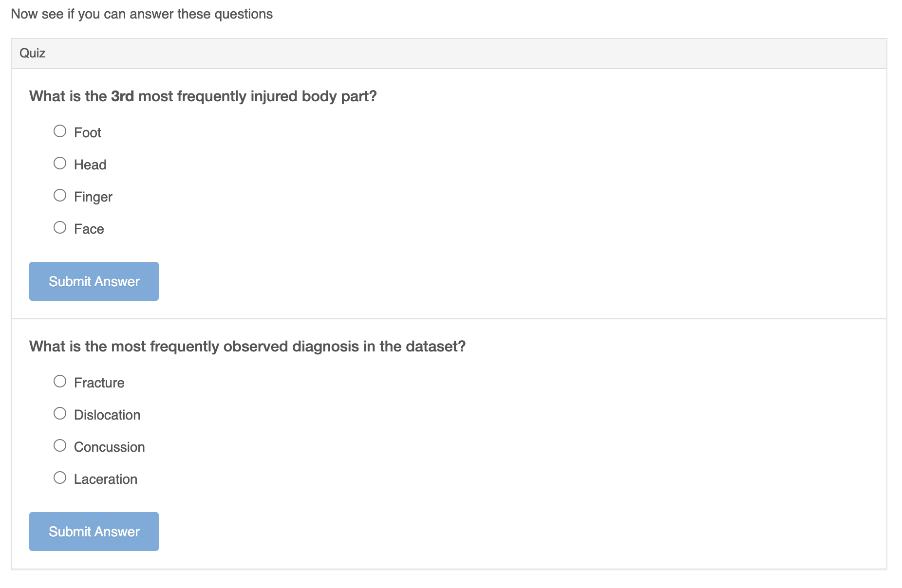Select the Fracture radio button
902x588 pixels.
(x=60, y=381)
